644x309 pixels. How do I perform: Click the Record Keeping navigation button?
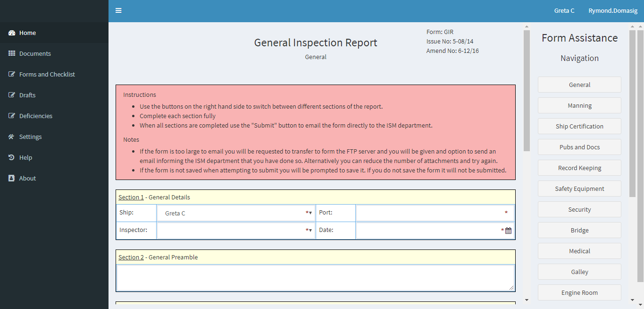579,168
